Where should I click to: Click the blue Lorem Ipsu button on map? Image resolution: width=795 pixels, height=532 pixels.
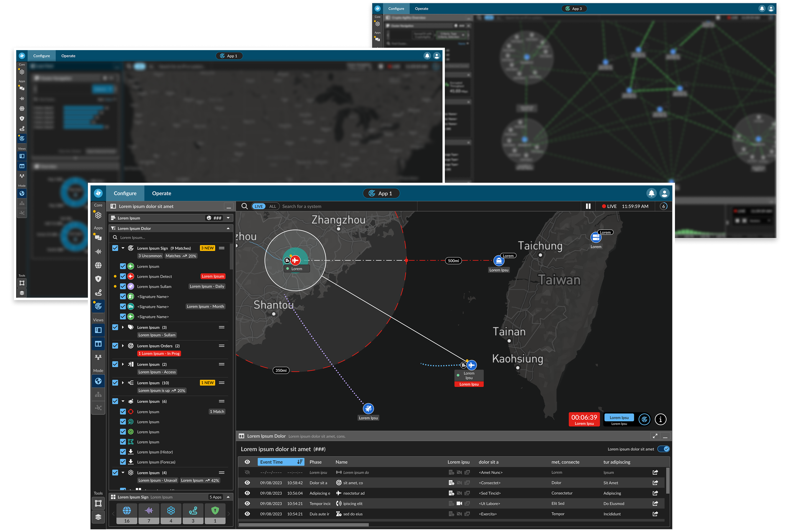tap(619, 418)
